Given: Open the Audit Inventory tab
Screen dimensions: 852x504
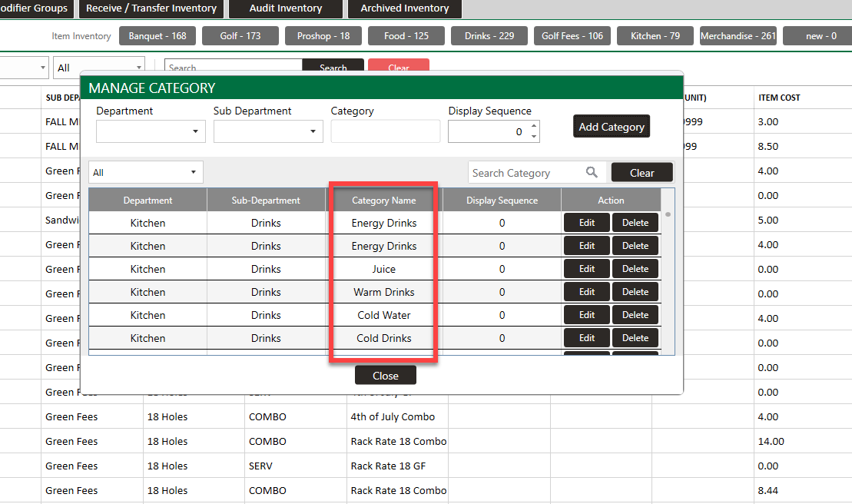Looking at the screenshot, I should point(285,8).
